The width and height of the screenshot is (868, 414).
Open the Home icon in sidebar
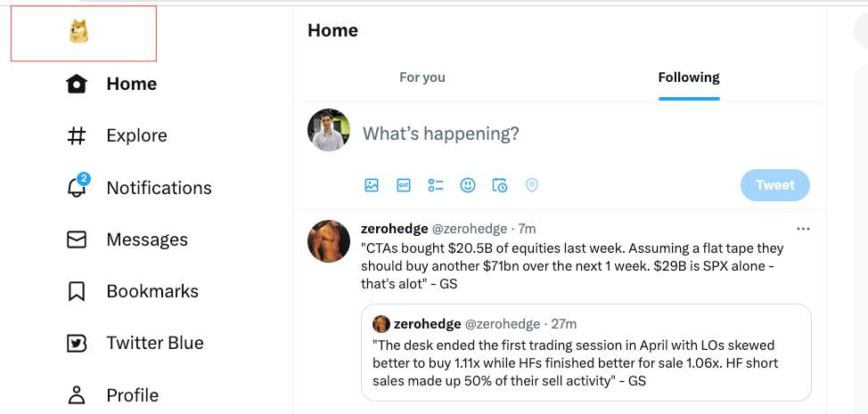click(77, 84)
